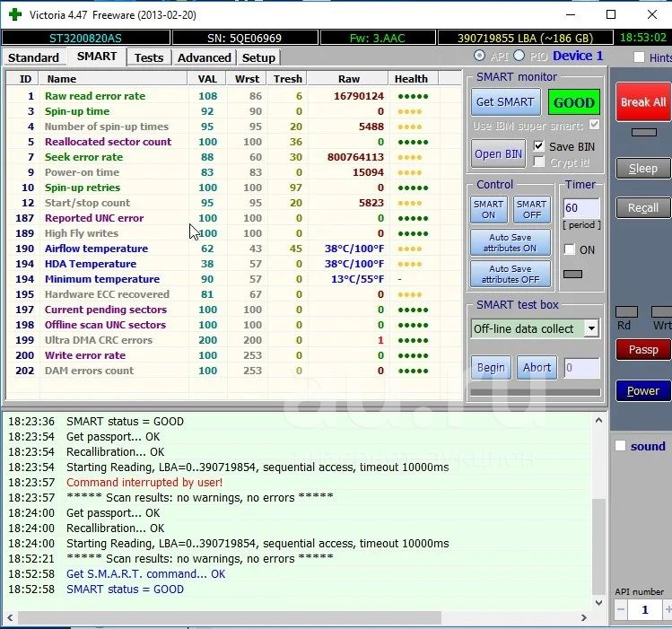Viewport: 672px width, 629px height.
Task: Click the log down scroll arrow
Action: pyautogui.click(x=598, y=602)
